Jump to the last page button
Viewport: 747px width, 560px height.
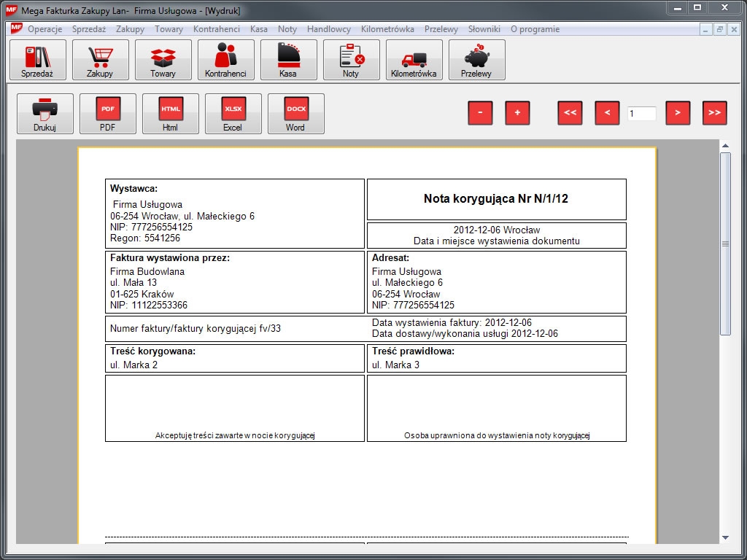click(x=715, y=113)
